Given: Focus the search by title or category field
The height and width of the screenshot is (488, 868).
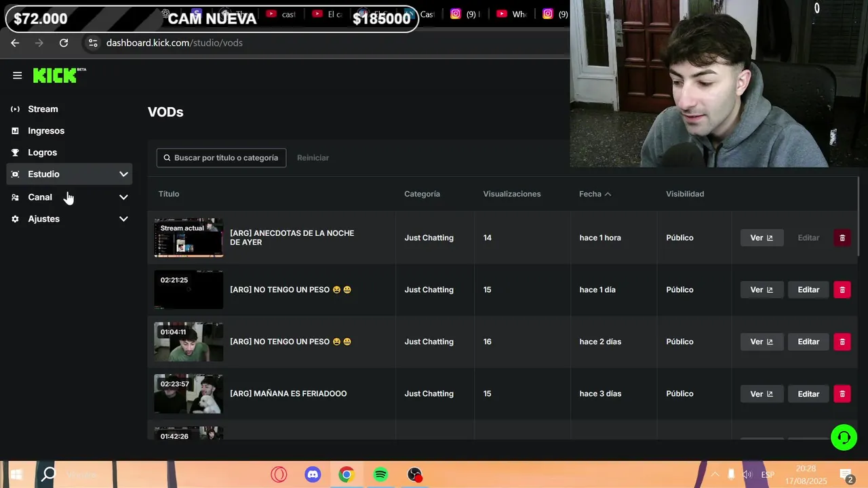Looking at the screenshot, I should [221, 158].
